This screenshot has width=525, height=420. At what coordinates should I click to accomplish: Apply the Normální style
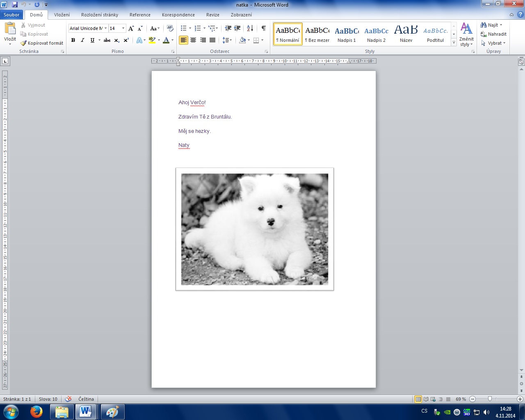tap(288, 34)
